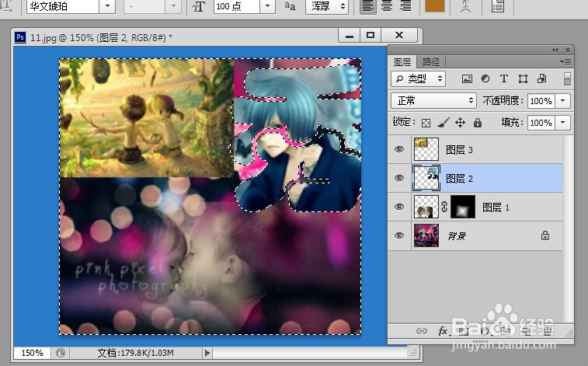Click the status bar preview icon
Screen dimensions: 588x366
(61, 353)
